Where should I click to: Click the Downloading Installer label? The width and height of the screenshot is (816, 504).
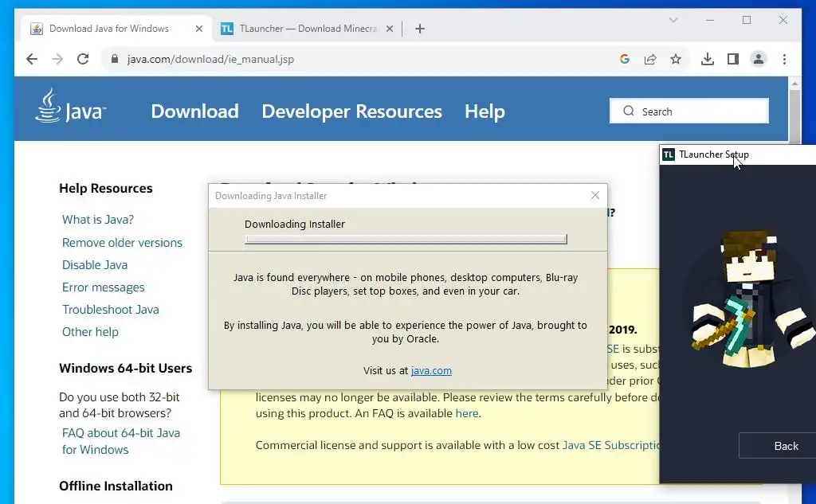(x=295, y=225)
